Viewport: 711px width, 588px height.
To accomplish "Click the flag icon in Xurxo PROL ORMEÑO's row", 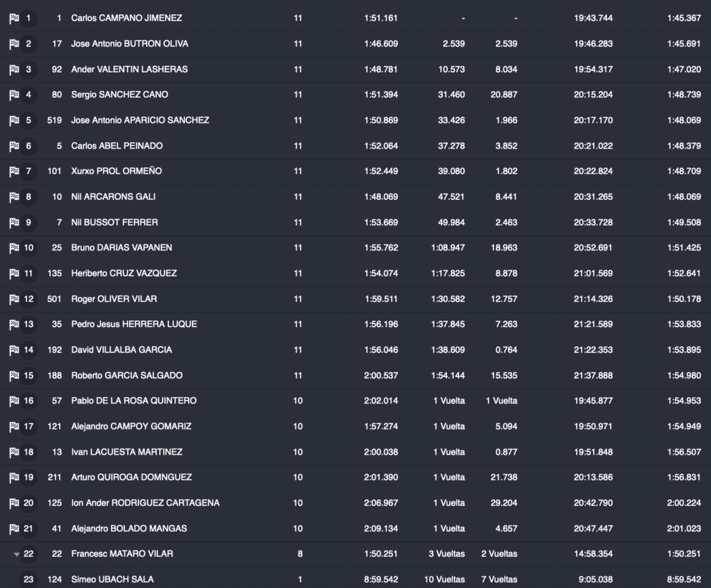I will [x=14, y=171].
